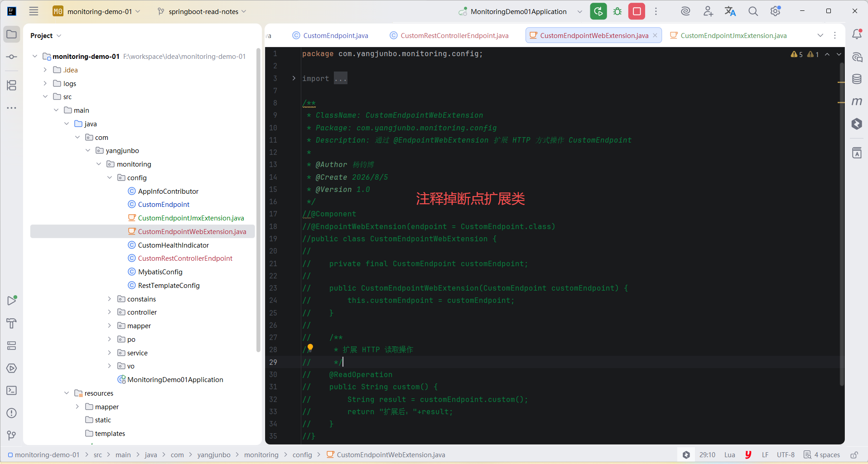Screen dimensions: 868x464
Task: Click the Run application button
Action: pos(598,11)
